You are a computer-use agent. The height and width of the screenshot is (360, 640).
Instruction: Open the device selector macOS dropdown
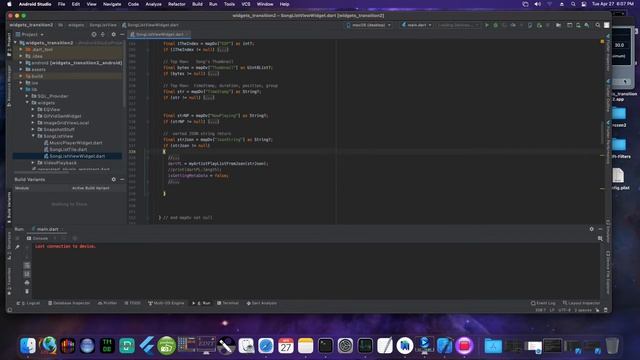click(369, 25)
